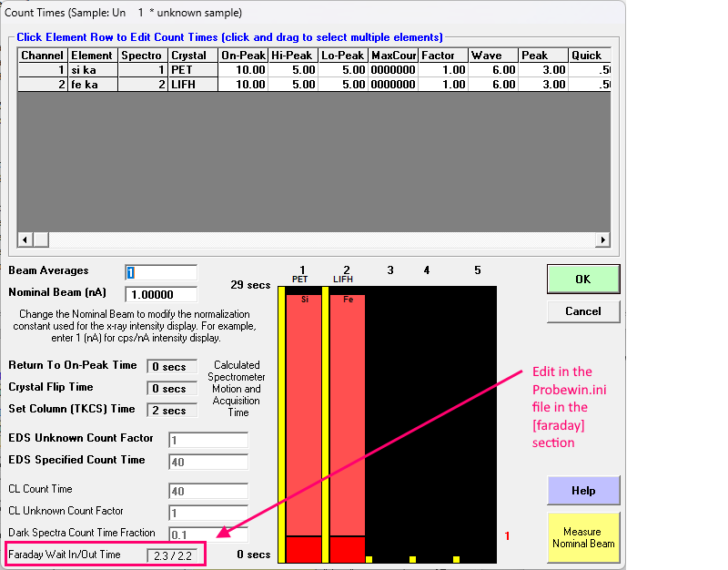The height and width of the screenshot is (570, 728).
Task: Click Measure Nominal Beam button
Action: coord(582,537)
